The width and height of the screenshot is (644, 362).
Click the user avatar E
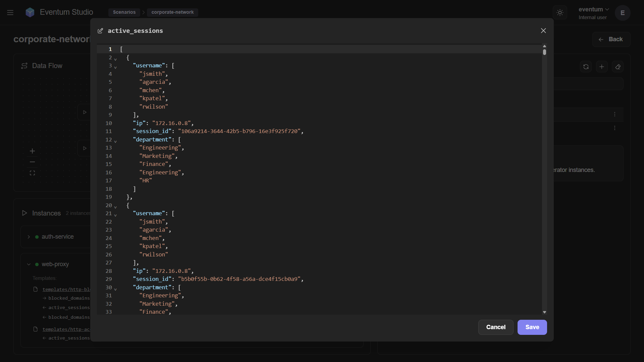623,13
